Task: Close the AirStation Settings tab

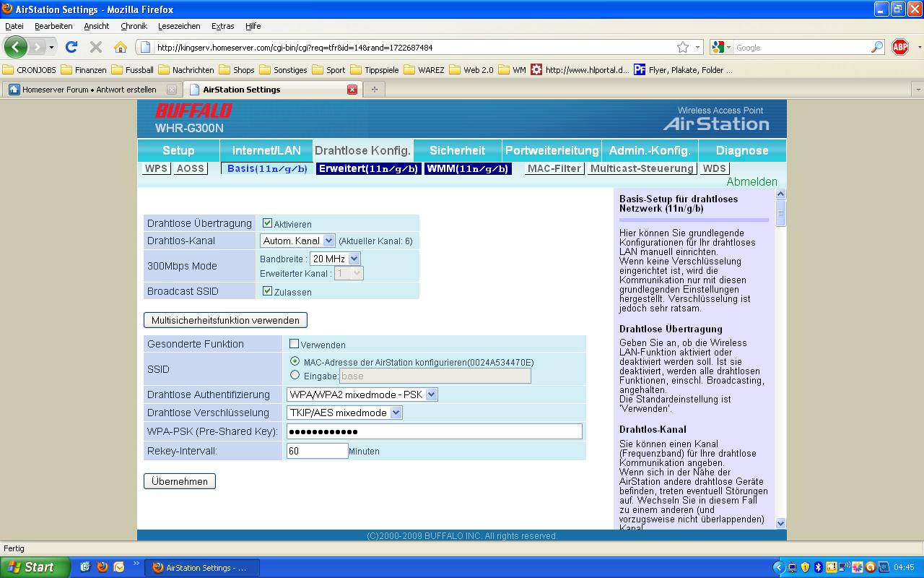Action: [352, 90]
